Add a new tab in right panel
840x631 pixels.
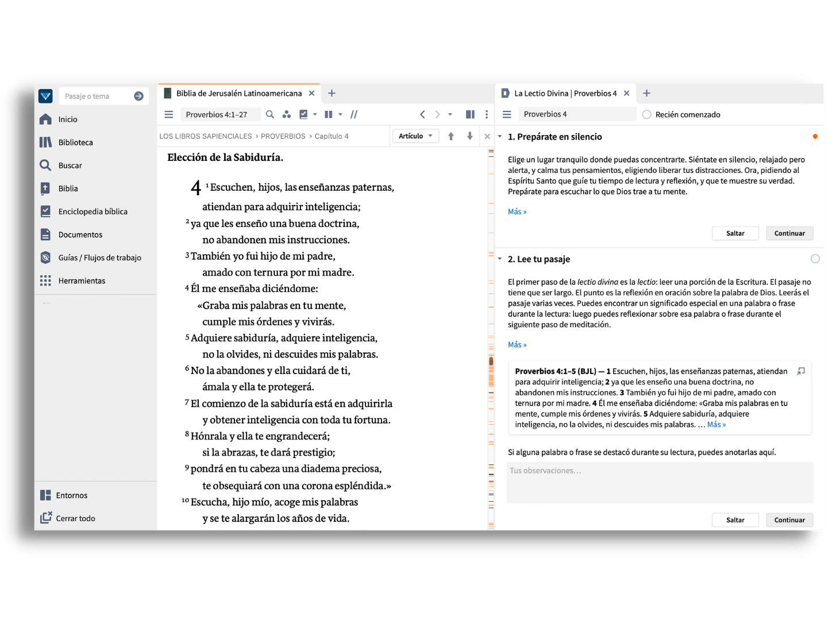pyautogui.click(x=646, y=93)
